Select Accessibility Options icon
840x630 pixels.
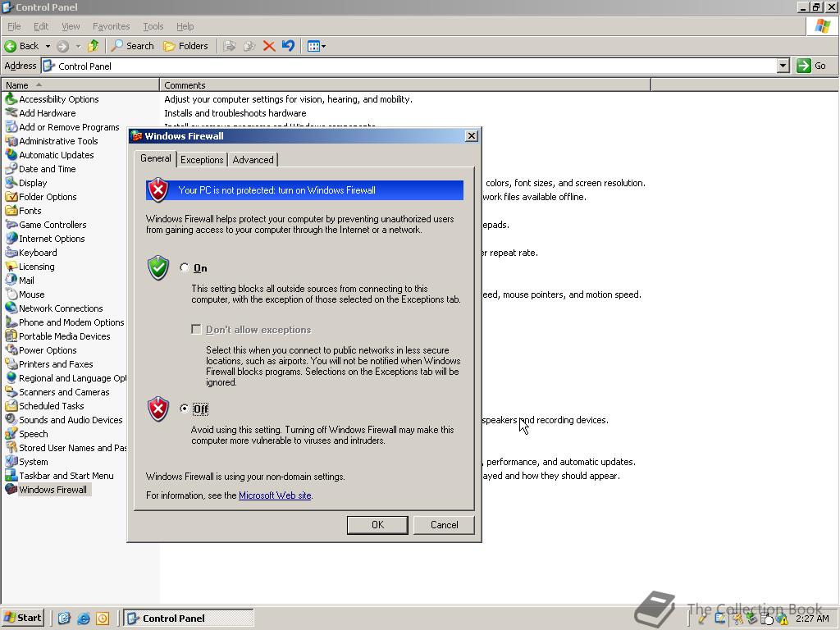(x=11, y=99)
